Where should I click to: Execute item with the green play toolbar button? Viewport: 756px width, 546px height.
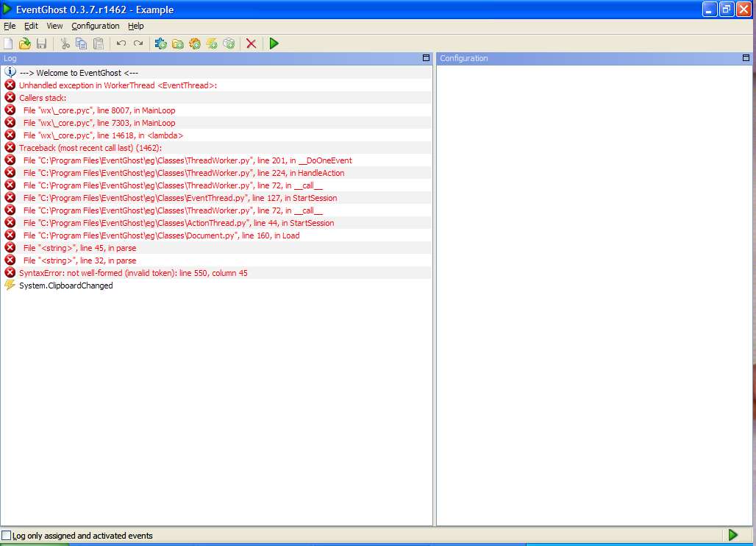pos(274,43)
